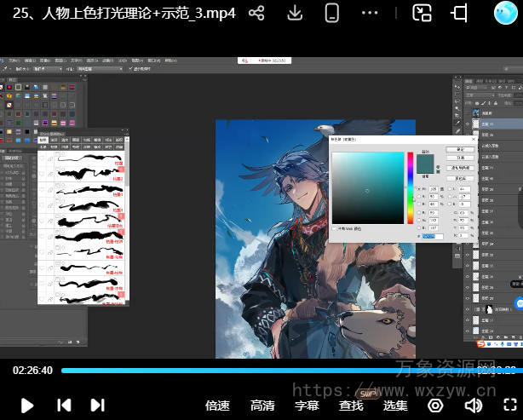Open the 字幕 subtitles option

point(307,406)
